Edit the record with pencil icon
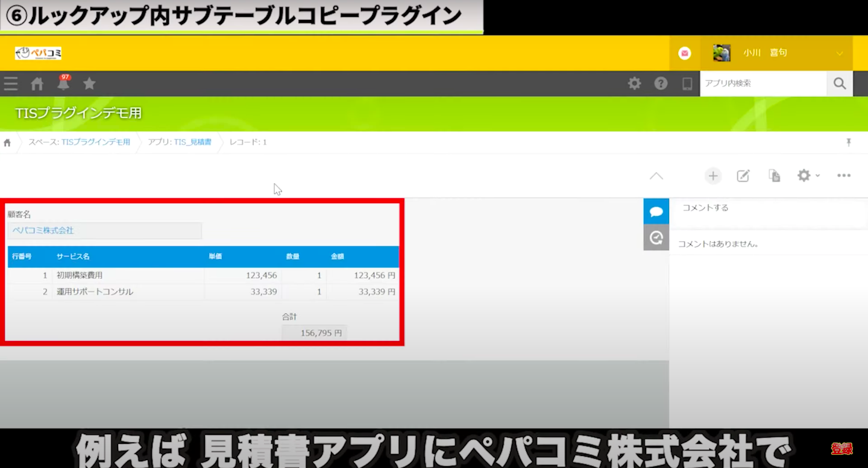The image size is (868, 468). [x=743, y=176]
